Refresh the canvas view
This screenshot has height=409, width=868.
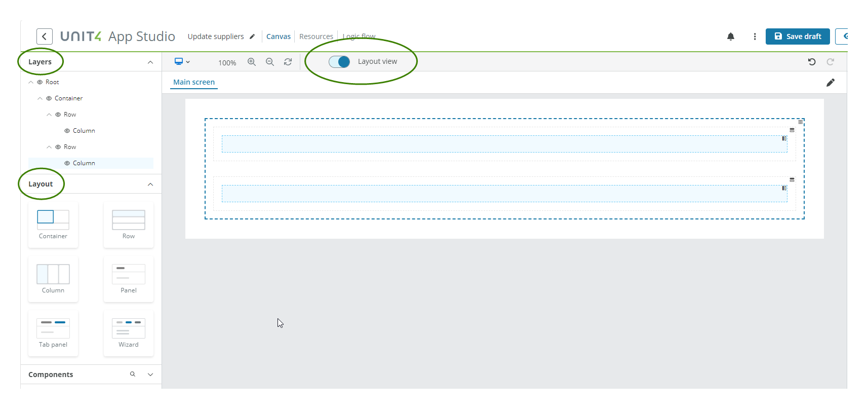288,62
